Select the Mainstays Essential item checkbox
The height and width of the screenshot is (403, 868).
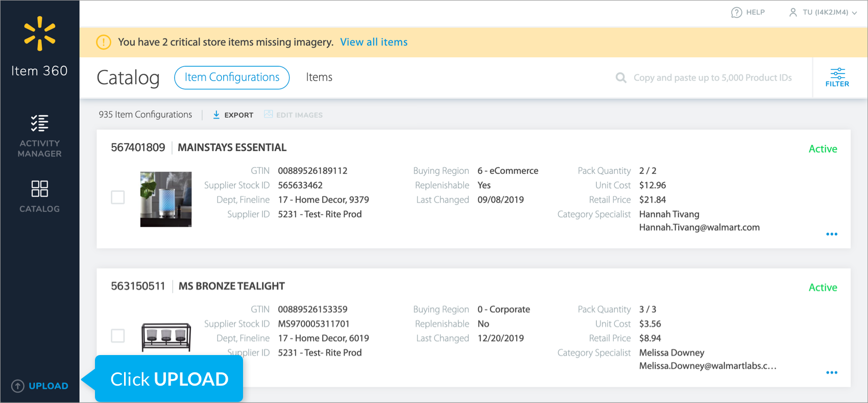coord(118,197)
